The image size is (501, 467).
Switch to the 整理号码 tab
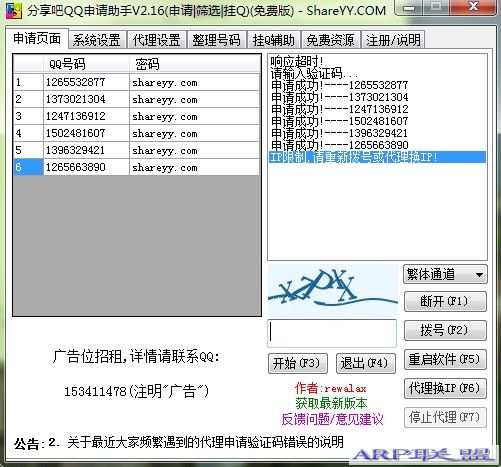(x=216, y=40)
